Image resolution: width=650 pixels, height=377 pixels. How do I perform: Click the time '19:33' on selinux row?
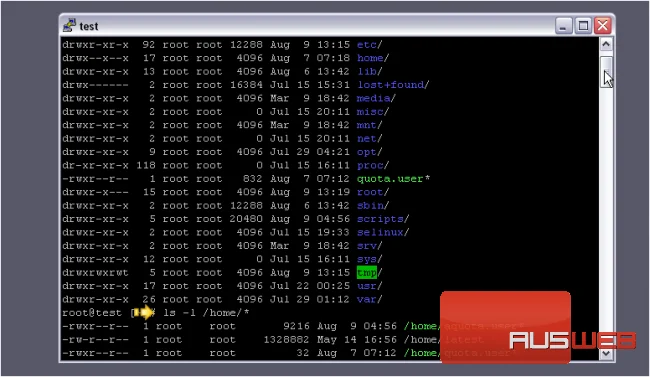coord(334,232)
